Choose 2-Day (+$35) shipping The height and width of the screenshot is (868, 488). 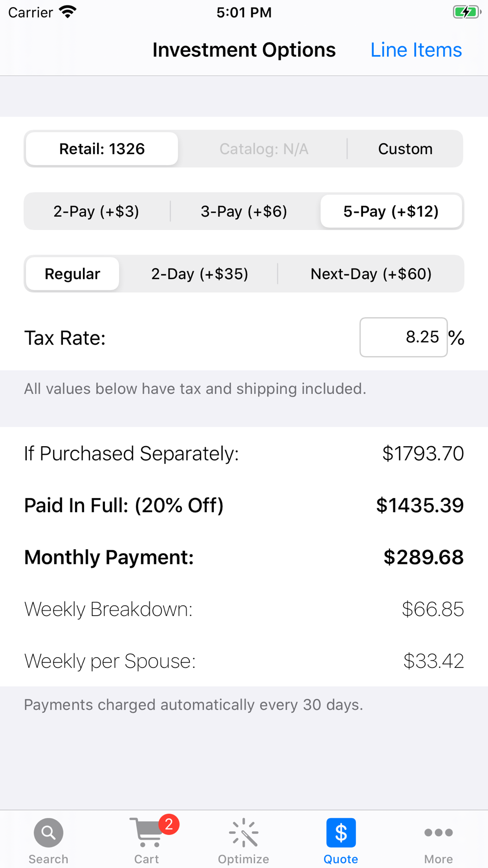pyautogui.click(x=200, y=274)
